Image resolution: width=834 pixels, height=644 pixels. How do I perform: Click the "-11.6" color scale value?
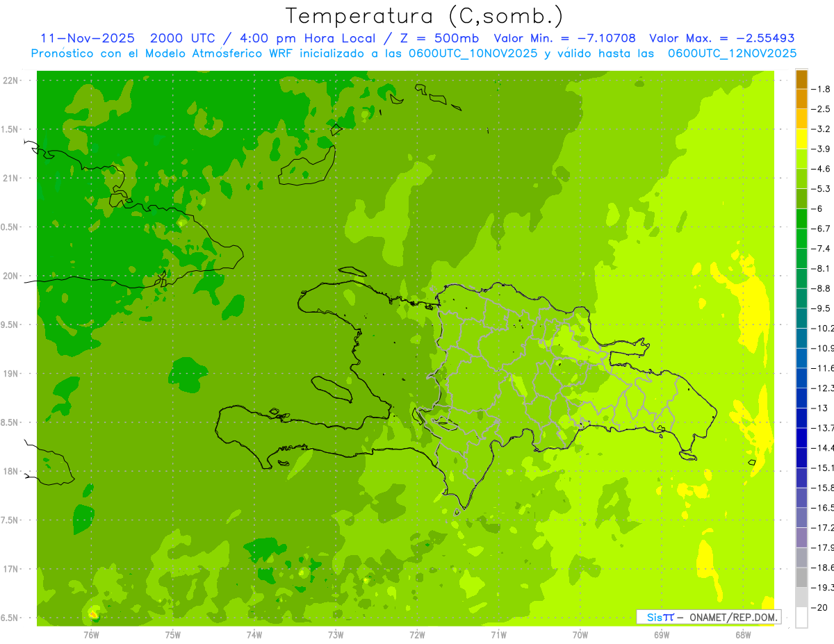[x=823, y=368]
